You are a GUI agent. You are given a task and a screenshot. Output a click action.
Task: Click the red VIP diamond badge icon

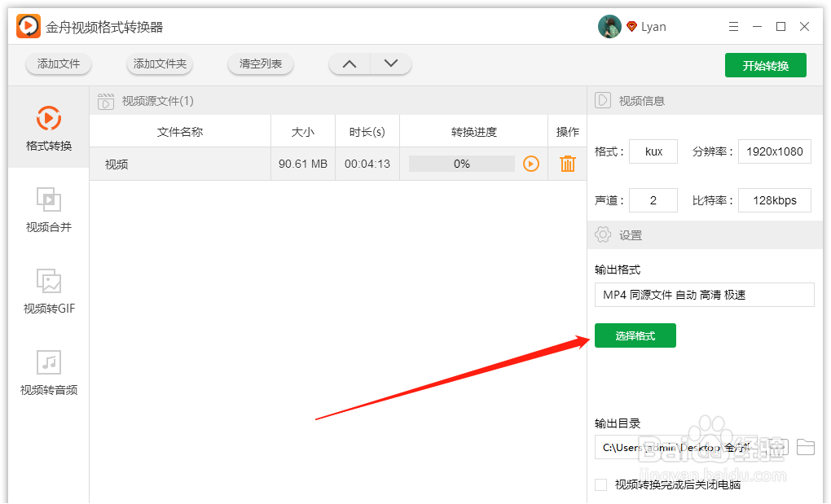(631, 27)
